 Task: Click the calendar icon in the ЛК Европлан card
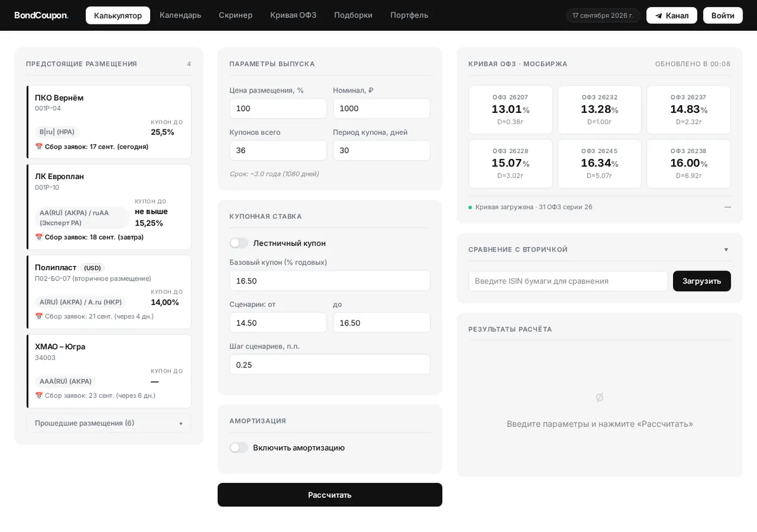tap(38, 238)
